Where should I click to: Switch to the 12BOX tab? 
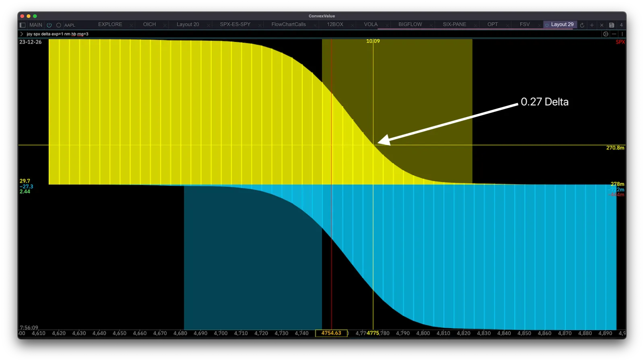point(335,25)
